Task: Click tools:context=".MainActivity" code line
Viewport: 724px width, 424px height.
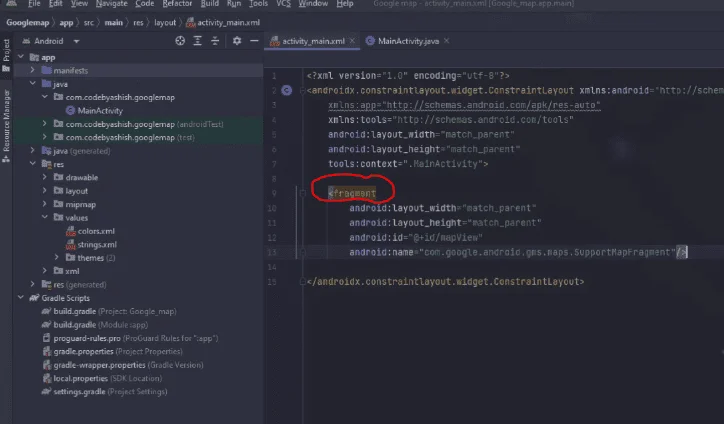Action: tap(408, 164)
